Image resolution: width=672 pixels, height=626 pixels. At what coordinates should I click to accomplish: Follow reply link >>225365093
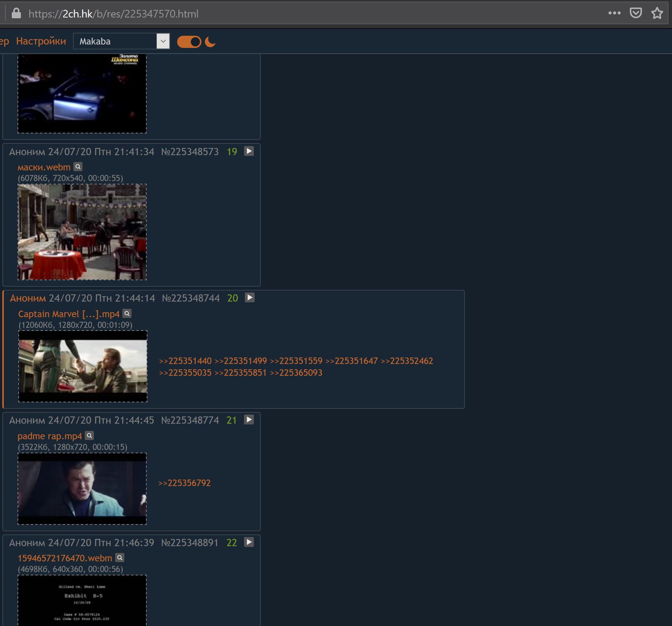click(x=296, y=373)
